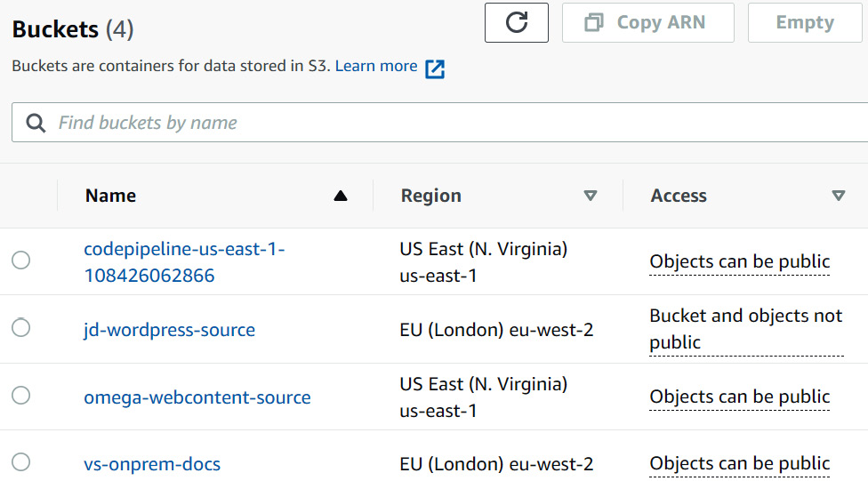
Task: Click Region cell of omega-webcontent-source row
Action: coord(484,397)
